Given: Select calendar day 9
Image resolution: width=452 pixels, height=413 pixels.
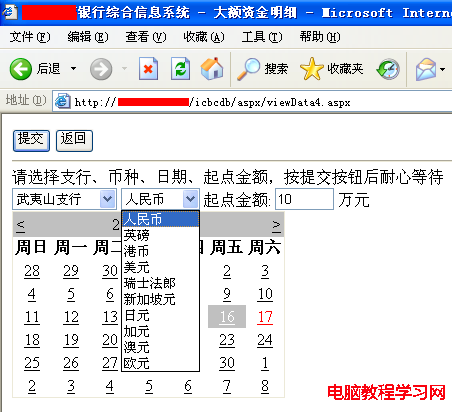Looking at the screenshot, I should pyautogui.click(x=227, y=294).
